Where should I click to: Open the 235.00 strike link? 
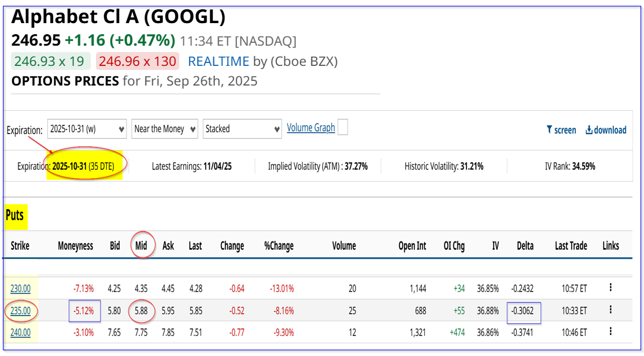(21, 311)
